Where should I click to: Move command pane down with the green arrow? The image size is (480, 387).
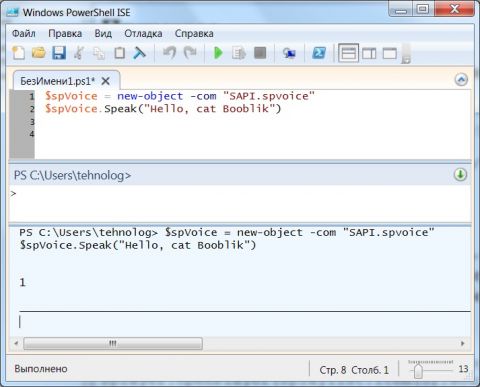[x=460, y=175]
